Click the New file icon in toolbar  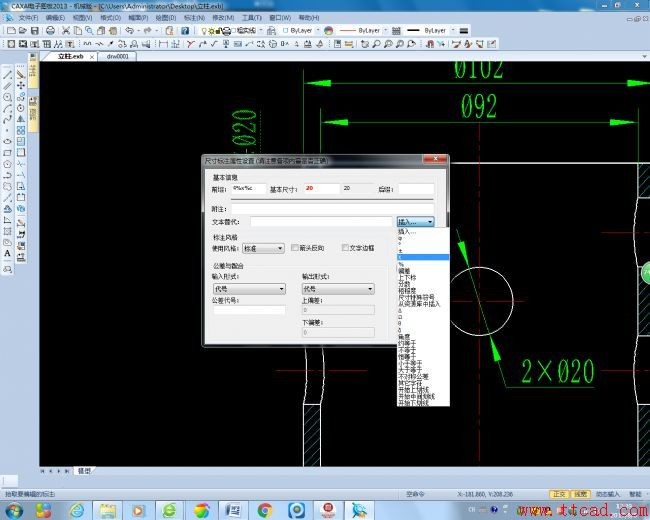click(x=9, y=31)
